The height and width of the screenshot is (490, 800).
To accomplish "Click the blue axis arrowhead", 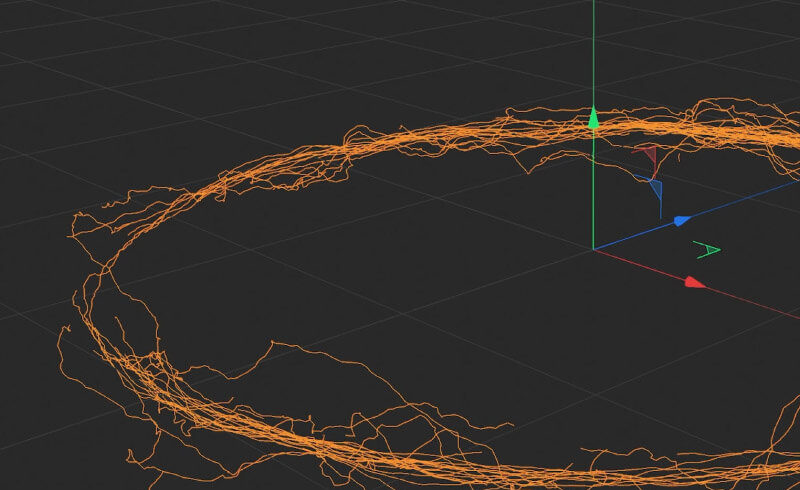I will click(x=682, y=220).
